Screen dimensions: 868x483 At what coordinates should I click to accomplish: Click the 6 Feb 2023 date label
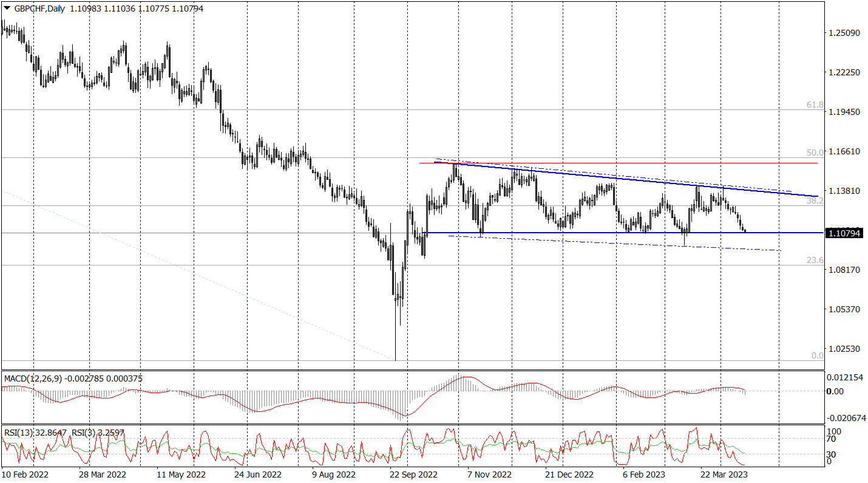pos(645,474)
